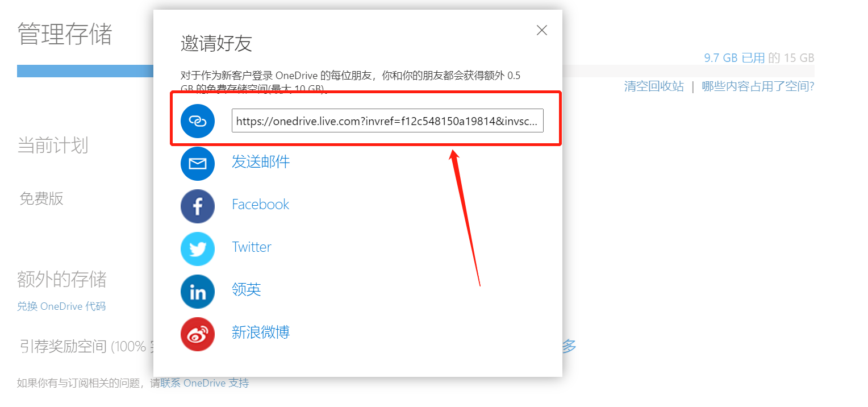Viewport: 868px width, 407px height.
Task: Share via the 新浪微博 text link
Action: [261, 333]
